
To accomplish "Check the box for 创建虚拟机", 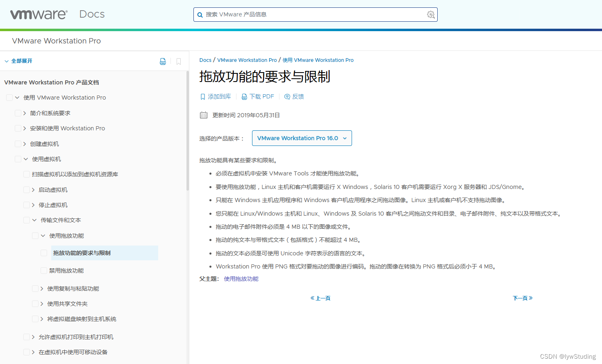I will point(18,144).
